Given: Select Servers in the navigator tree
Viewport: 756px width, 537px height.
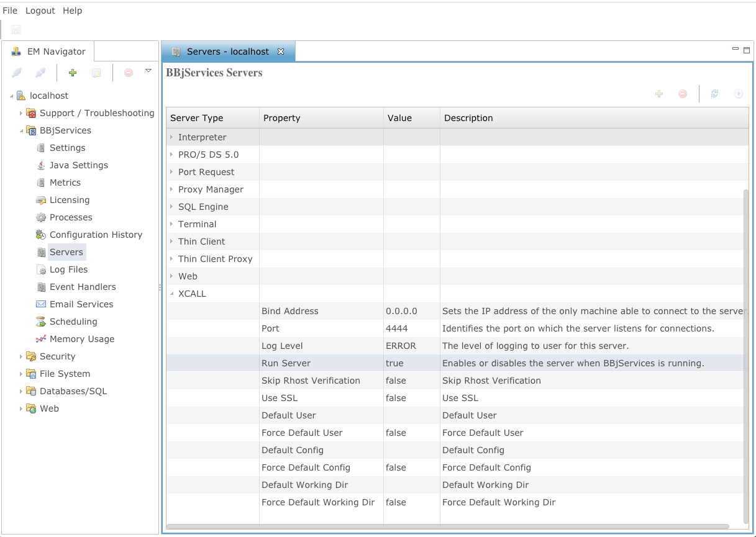Looking at the screenshot, I should (66, 252).
